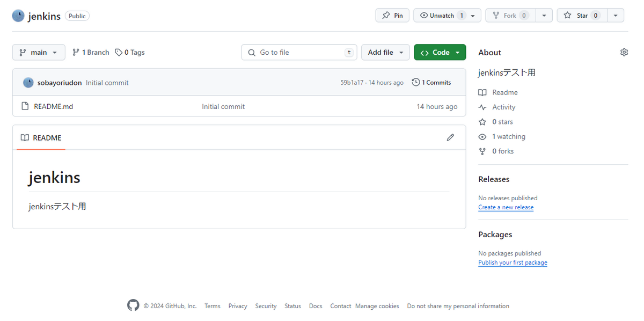Click Manage cookies in footer

click(x=377, y=306)
